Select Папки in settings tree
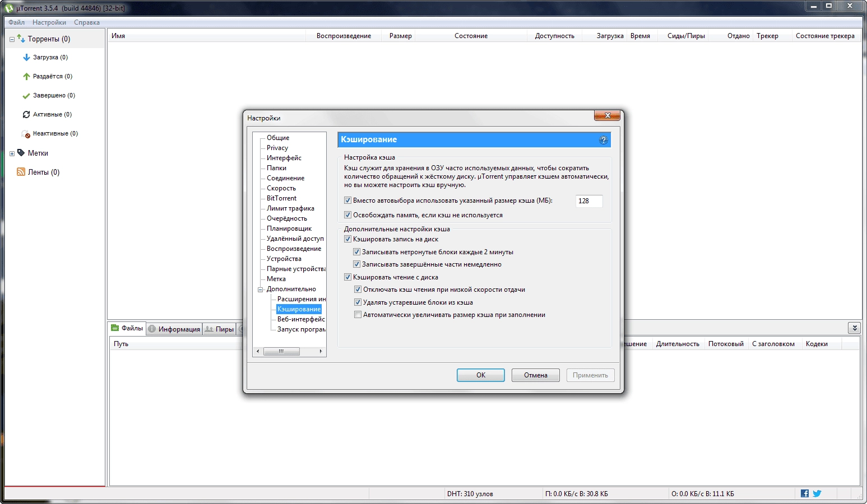The width and height of the screenshot is (867, 504). [x=276, y=168]
